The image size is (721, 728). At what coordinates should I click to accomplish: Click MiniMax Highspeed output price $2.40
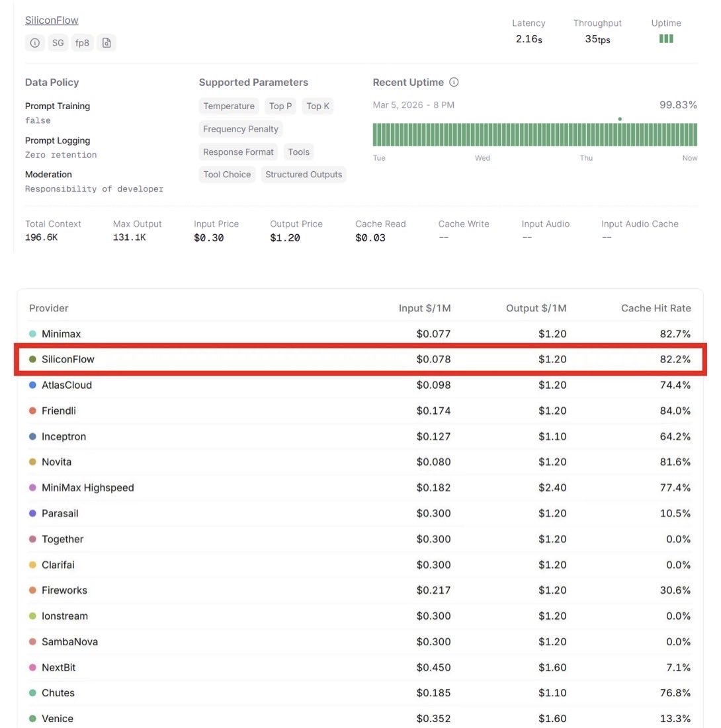pos(552,487)
